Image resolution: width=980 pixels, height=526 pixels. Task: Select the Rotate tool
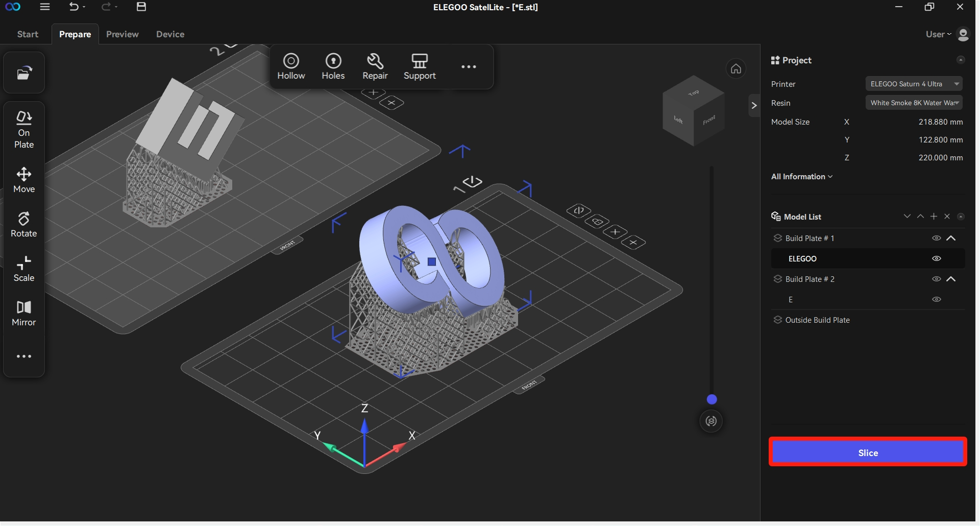click(x=24, y=225)
